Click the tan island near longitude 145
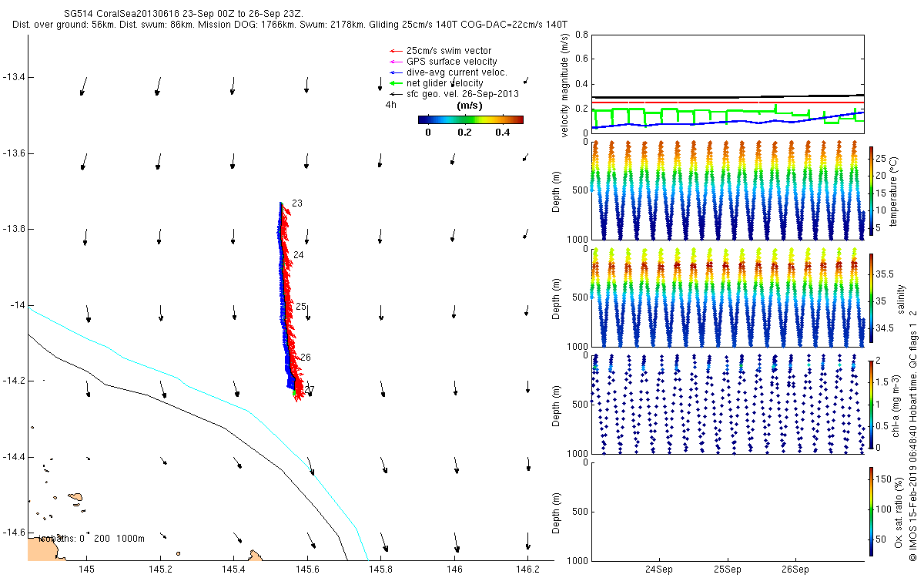 pyautogui.click(x=75, y=498)
